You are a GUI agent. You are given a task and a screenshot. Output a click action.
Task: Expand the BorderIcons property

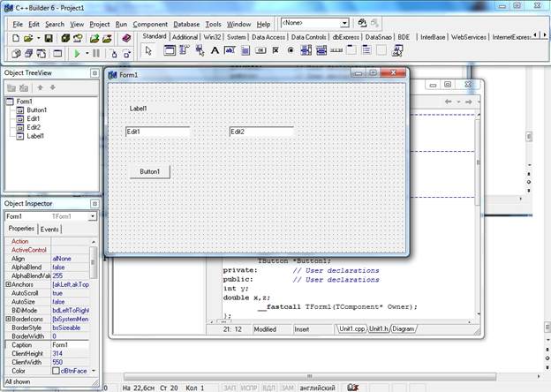[x=8, y=319]
